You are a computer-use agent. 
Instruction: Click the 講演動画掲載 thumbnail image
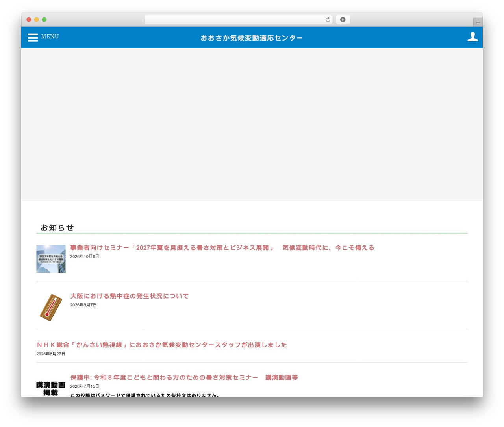(51, 388)
